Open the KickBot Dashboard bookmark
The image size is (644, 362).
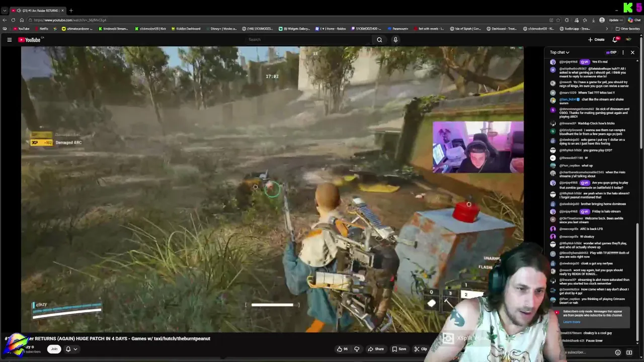185,29
